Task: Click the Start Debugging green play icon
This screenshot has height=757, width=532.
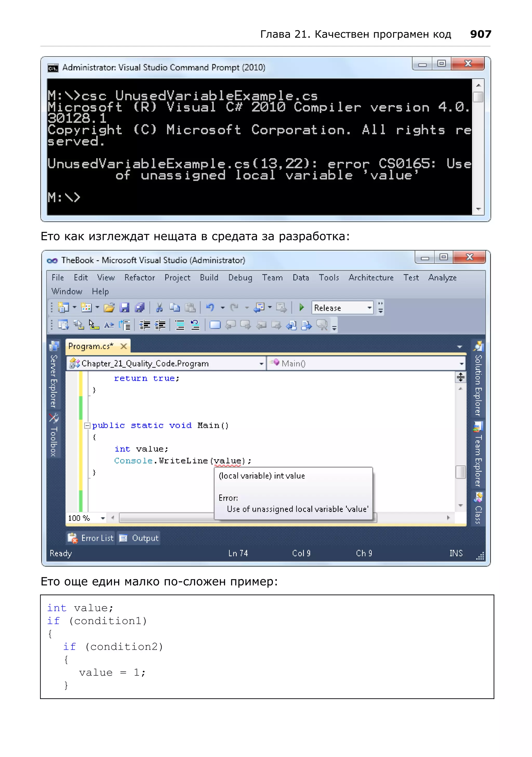Action: click(301, 307)
